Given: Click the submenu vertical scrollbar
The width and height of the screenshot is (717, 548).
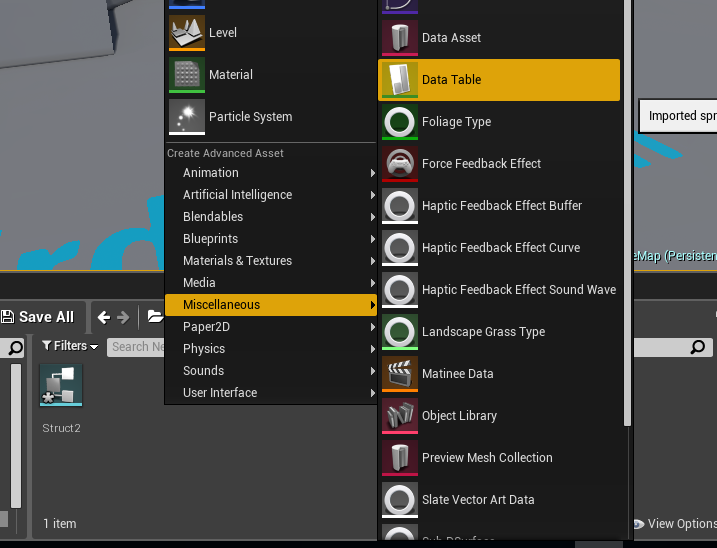Looking at the screenshot, I should (627, 213).
